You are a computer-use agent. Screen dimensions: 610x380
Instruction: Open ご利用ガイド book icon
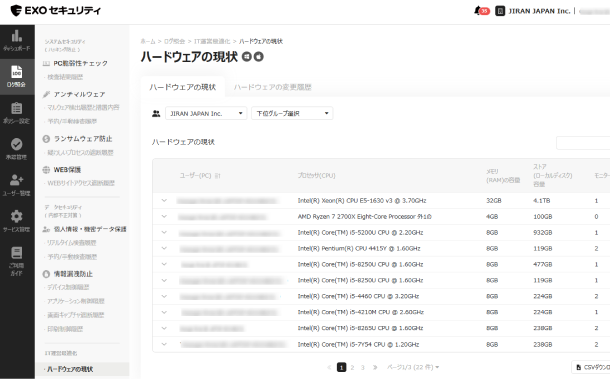(17, 253)
